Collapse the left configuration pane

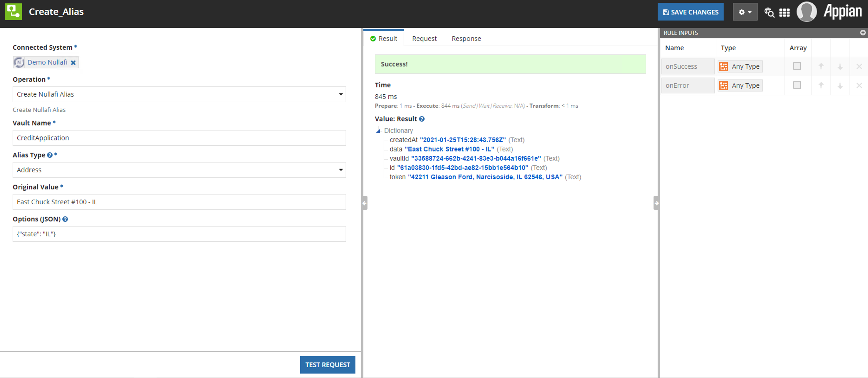[365, 203]
